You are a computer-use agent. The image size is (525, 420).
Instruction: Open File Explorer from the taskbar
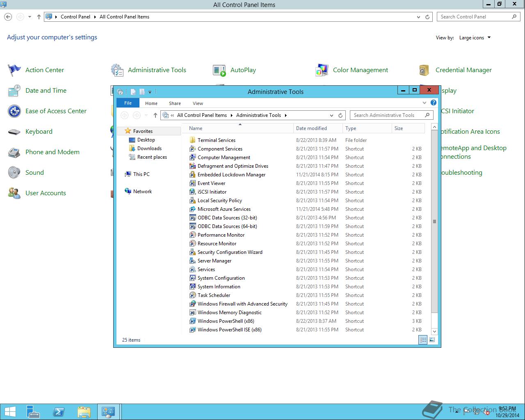click(84, 412)
